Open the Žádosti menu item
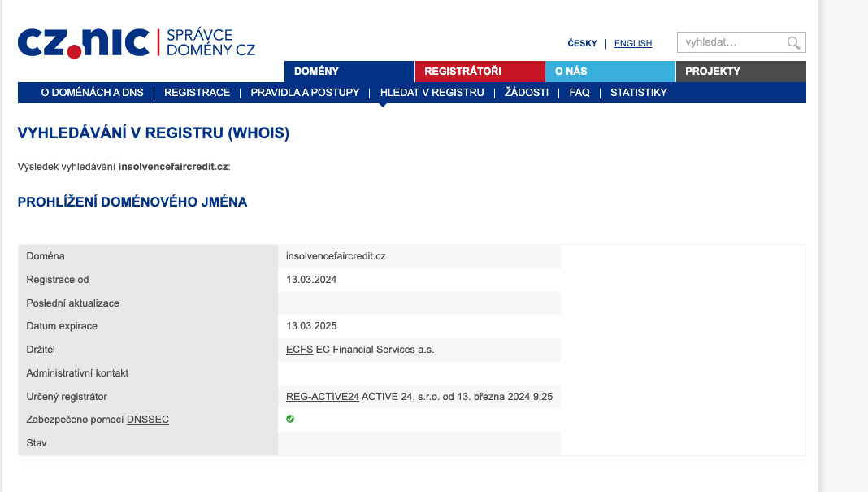Viewport: 868px width, 492px height. click(526, 93)
